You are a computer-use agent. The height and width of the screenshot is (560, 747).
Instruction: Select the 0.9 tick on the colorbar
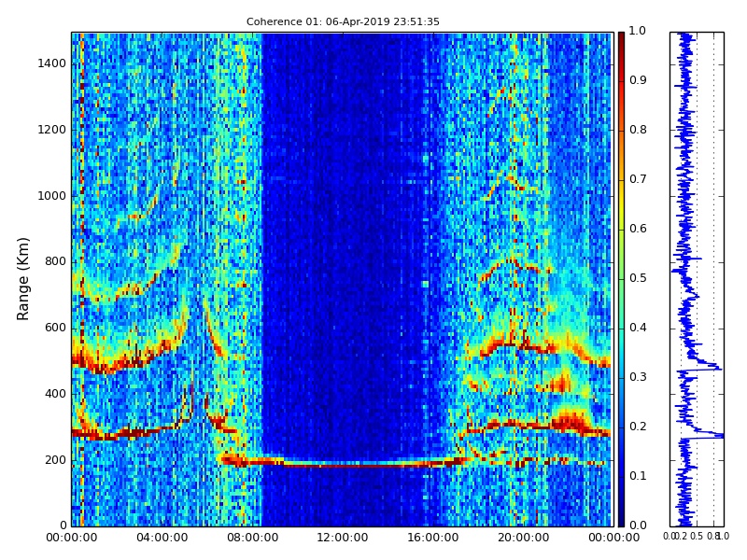(638, 80)
